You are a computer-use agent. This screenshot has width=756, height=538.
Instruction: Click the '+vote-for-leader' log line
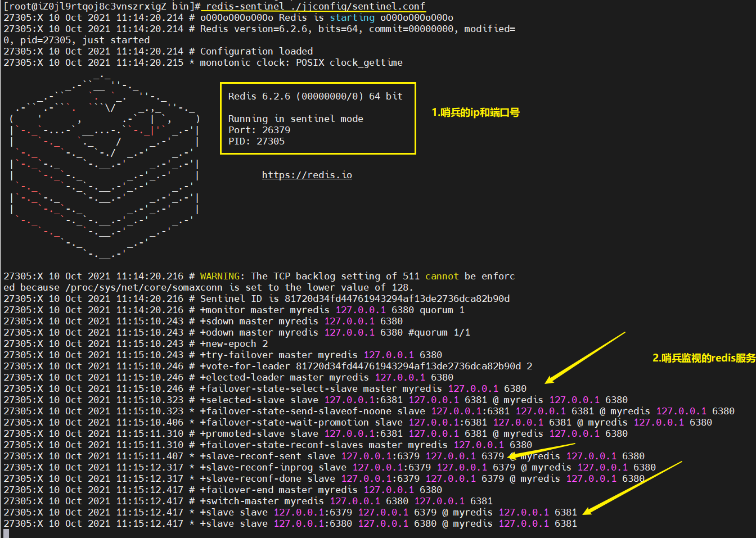click(x=268, y=366)
